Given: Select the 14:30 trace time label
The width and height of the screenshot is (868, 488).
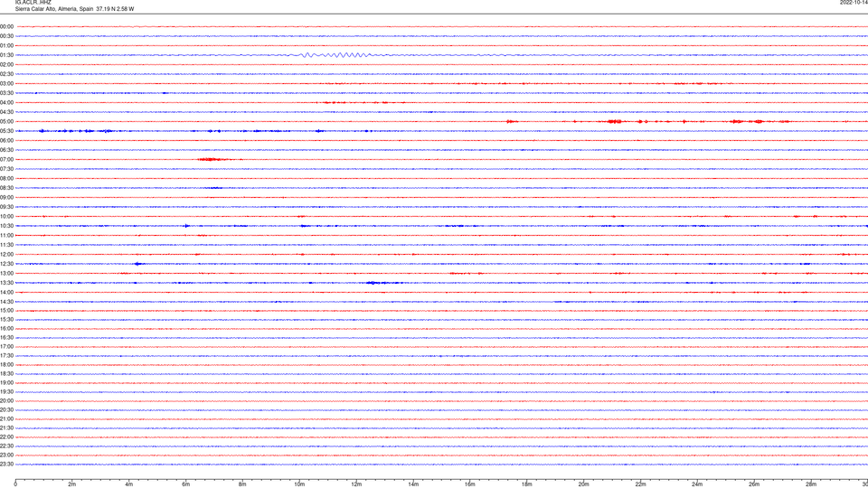Looking at the screenshot, I should 6,302.
